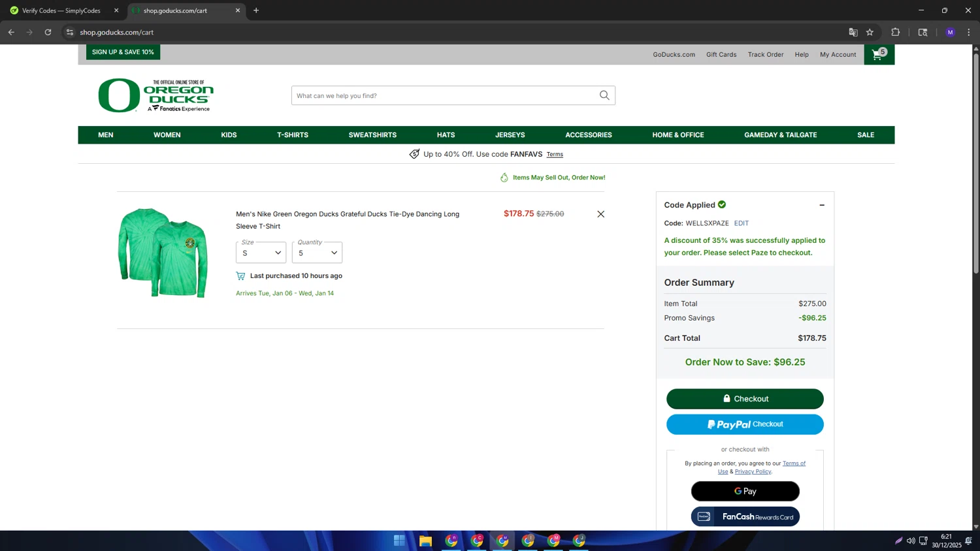
Task: Click the page vertical scrollbar
Action: tap(976, 163)
